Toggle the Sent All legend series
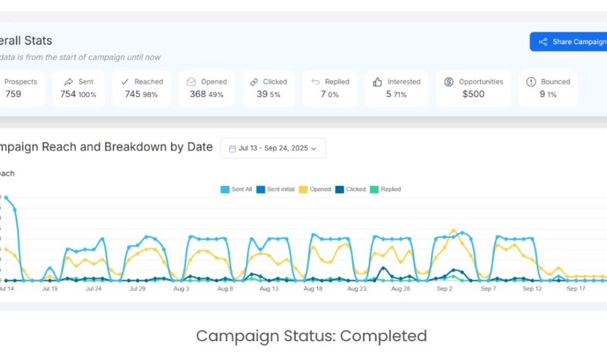 (x=236, y=189)
